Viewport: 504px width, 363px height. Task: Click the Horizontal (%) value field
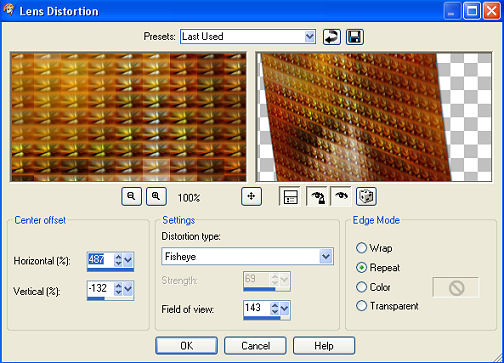pos(101,260)
